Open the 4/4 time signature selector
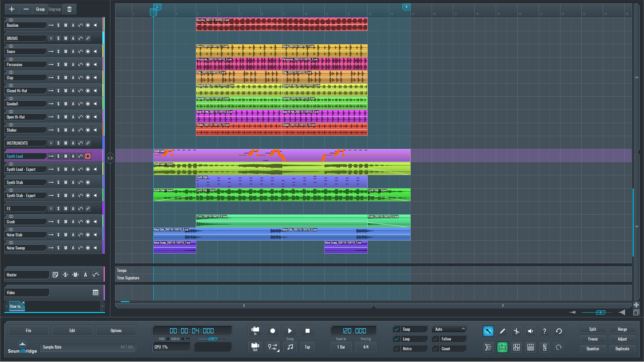 (x=366, y=347)
